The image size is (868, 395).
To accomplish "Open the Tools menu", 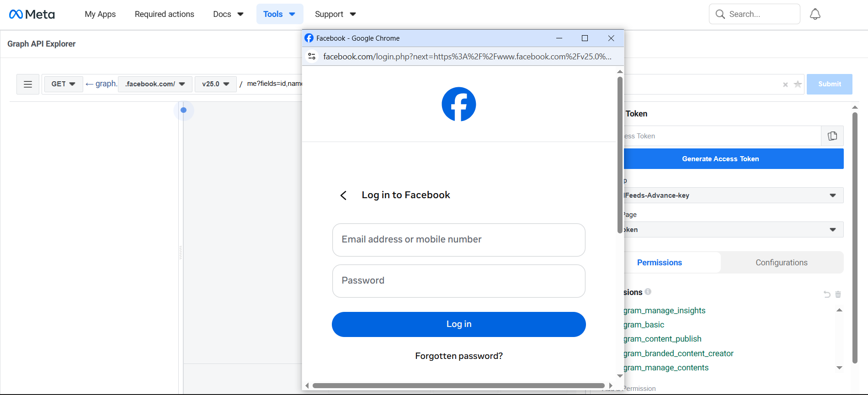I will point(279,14).
